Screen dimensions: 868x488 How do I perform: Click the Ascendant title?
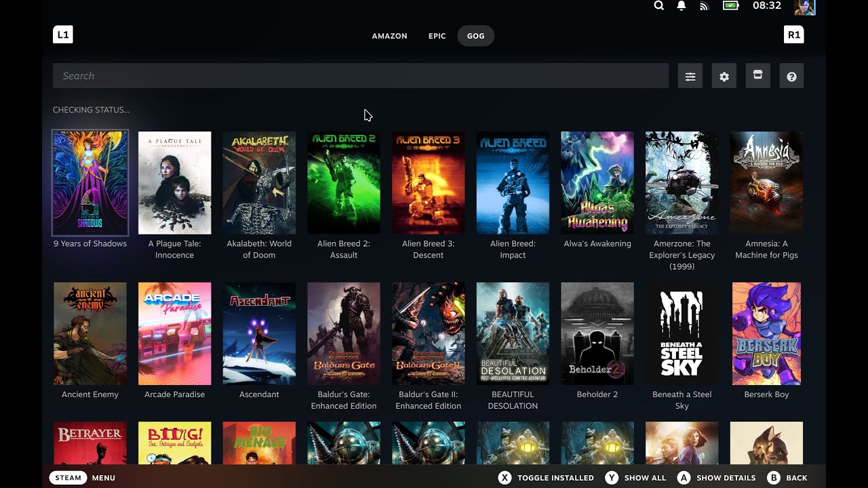[259, 394]
